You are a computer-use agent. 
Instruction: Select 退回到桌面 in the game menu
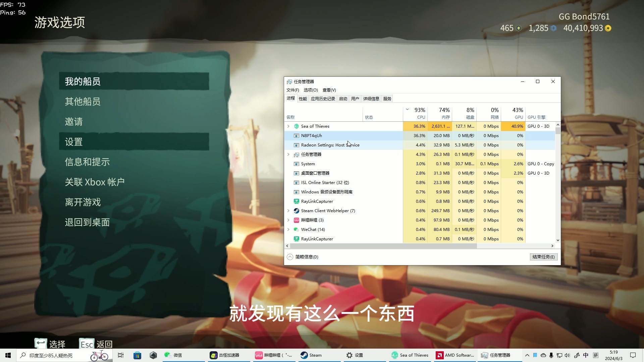point(87,222)
